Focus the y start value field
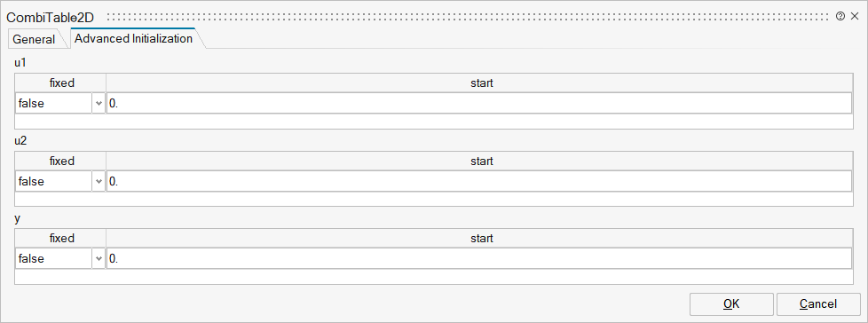This screenshot has width=868, height=323. point(479,258)
